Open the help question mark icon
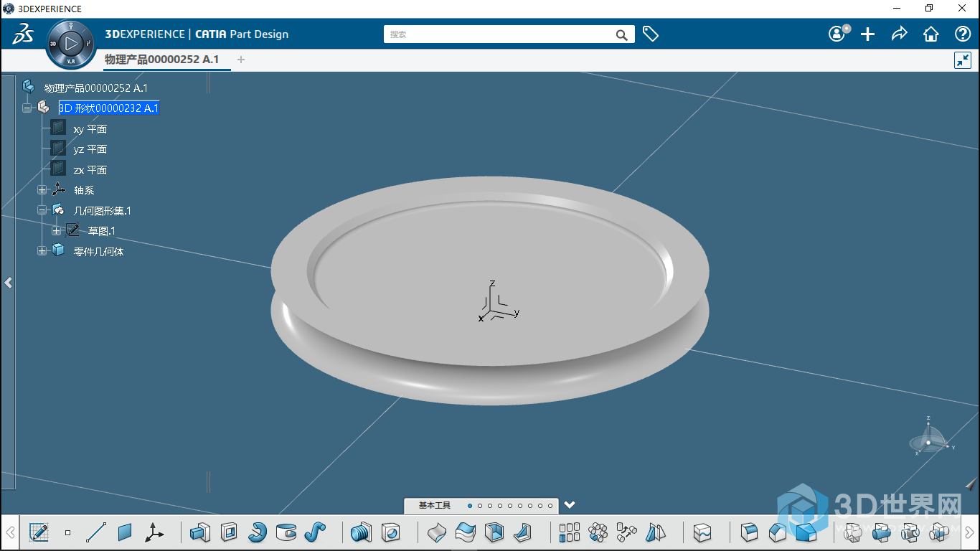Screen dimensions: 980x551 click(963, 34)
